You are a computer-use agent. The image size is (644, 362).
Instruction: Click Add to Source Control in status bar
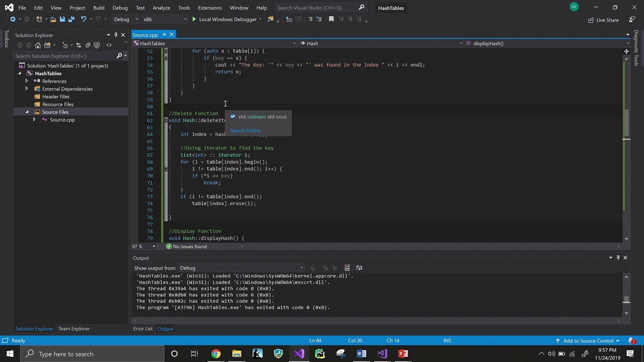tap(588, 340)
